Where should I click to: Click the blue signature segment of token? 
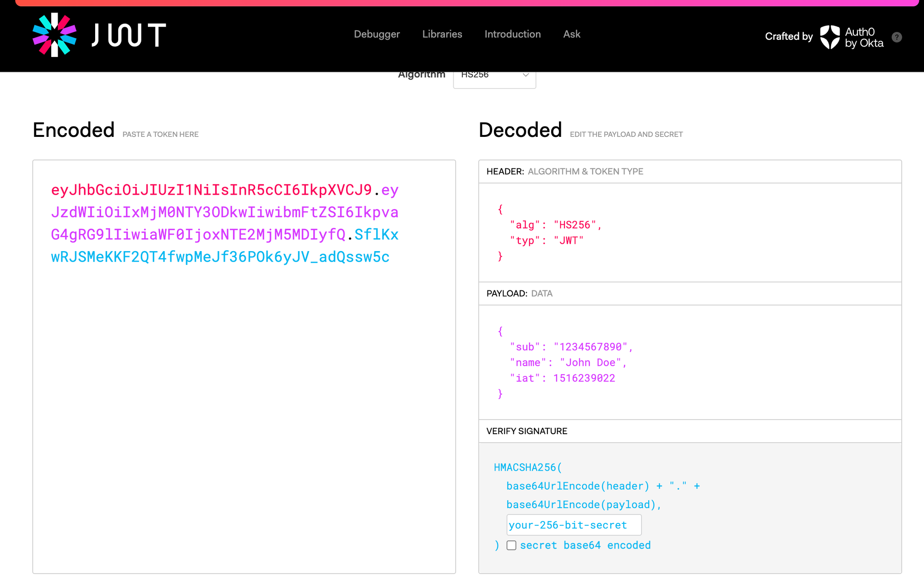tap(220, 257)
